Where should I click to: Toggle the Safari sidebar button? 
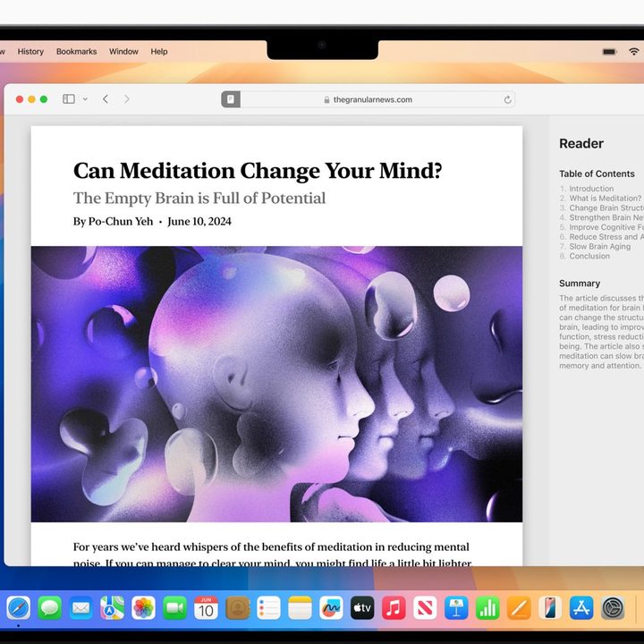tap(69, 99)
